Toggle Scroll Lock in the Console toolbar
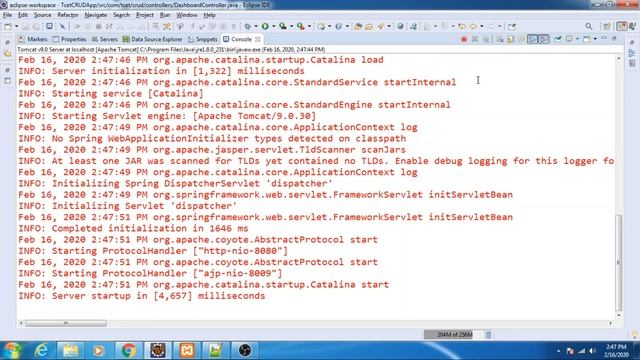 [511, 39]
